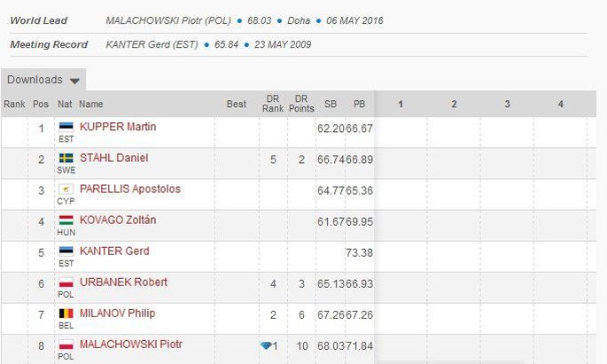
Task: Open MILANOV Philip athlete profile
Action: tap(117, 314)
